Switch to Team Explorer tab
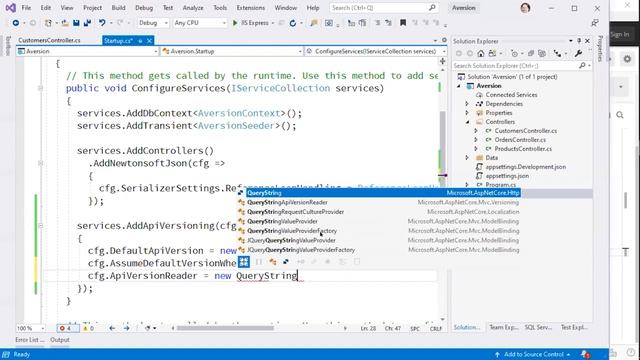Viewport: 640px width, 360px height. point(504,327)
